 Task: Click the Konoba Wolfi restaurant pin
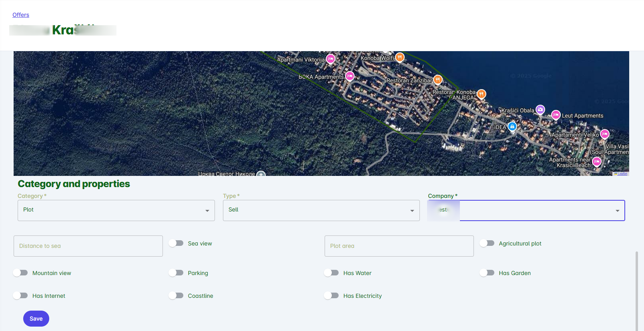click(399, 57)
